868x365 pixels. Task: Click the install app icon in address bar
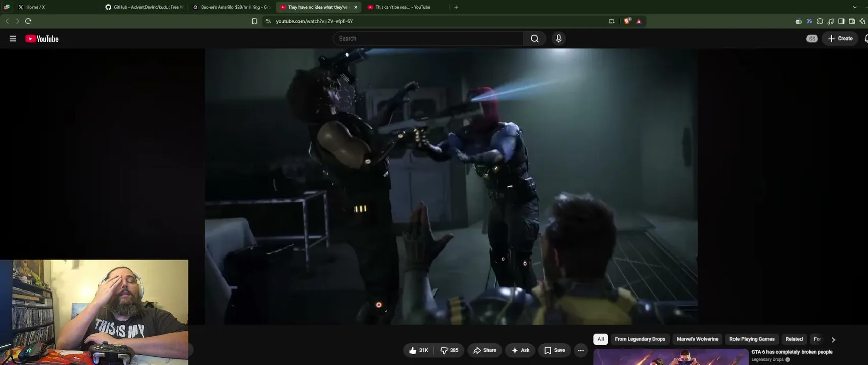tap(611, 21)
